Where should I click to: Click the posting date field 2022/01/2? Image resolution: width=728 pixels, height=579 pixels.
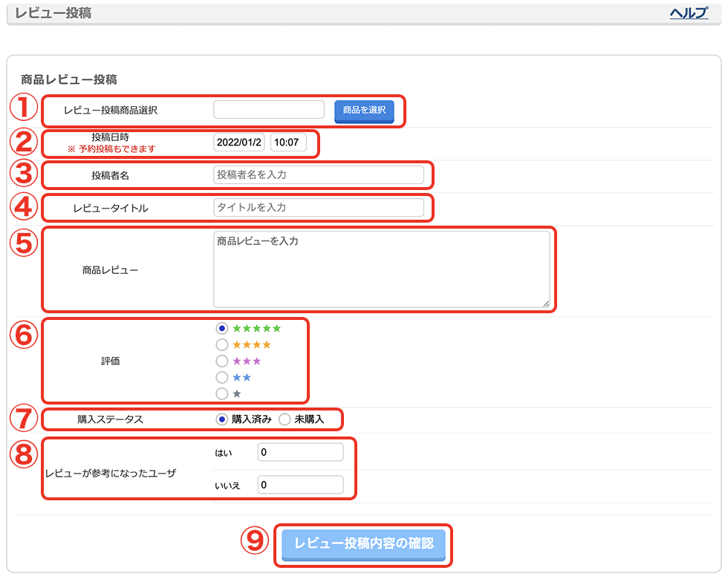click(x=239, y=143)
